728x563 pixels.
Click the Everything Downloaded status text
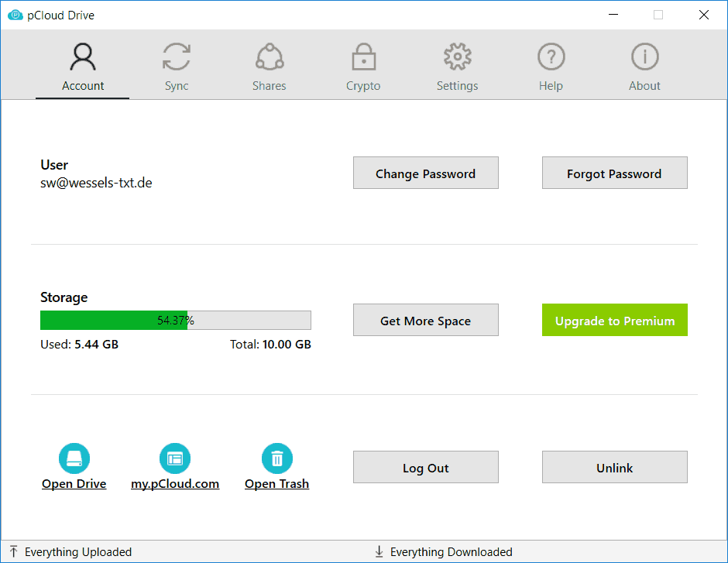pos(452,552)
